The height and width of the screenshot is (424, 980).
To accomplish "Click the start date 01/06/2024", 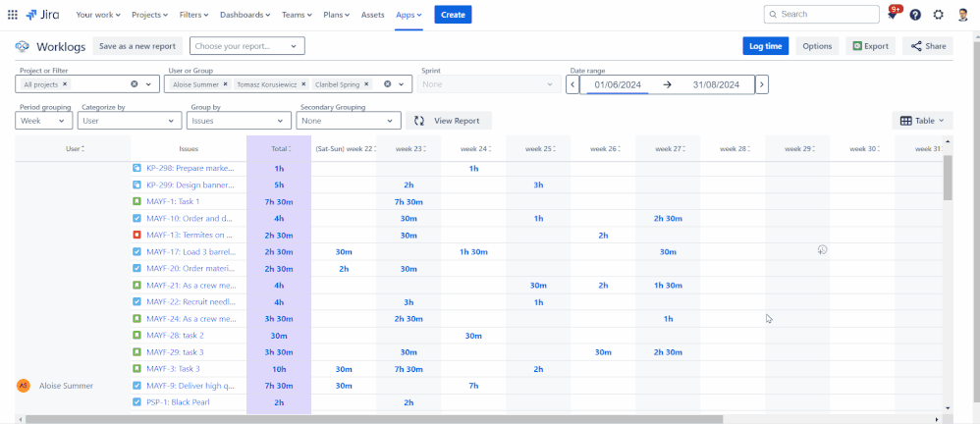I will (x=618, y=84).
